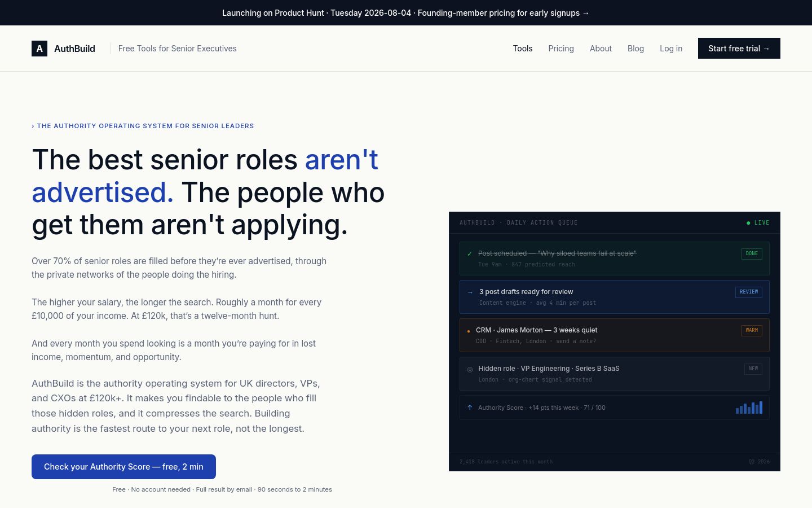Go to the Pricing page
The width and height of the screenshot is (812, 508).
(561, 49)
